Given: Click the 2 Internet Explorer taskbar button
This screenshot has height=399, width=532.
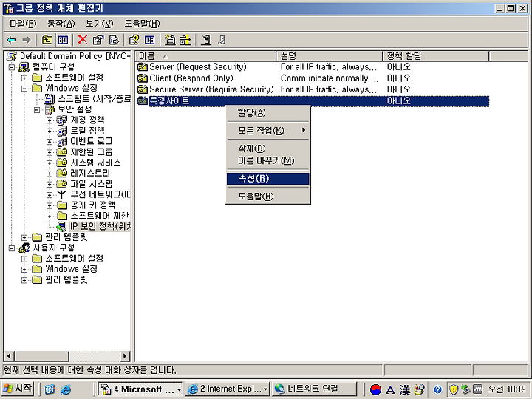Looking at the screenshot, I should click(228, 389).
